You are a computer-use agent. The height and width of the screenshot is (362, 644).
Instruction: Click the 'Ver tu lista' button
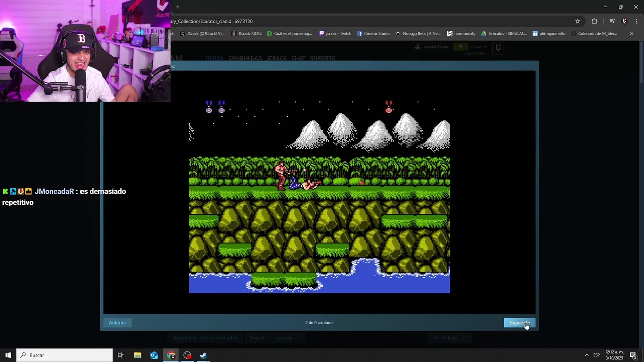450,338
